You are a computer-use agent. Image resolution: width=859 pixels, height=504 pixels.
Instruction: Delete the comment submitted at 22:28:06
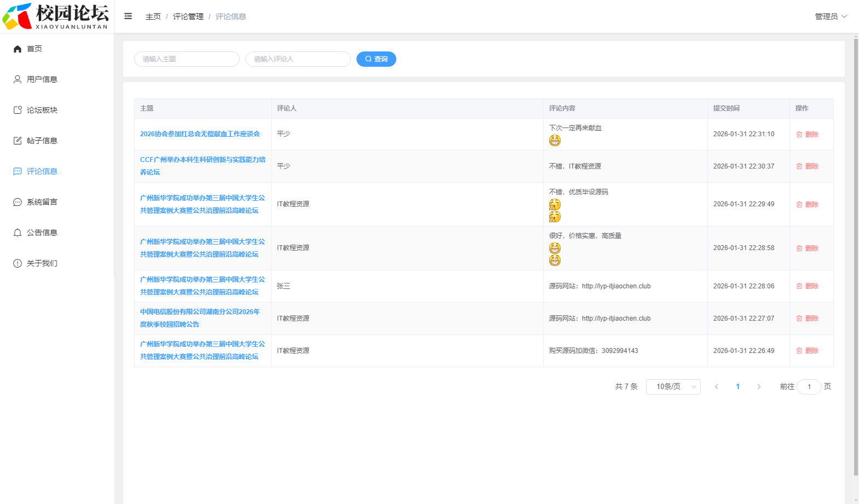[808, 286]
